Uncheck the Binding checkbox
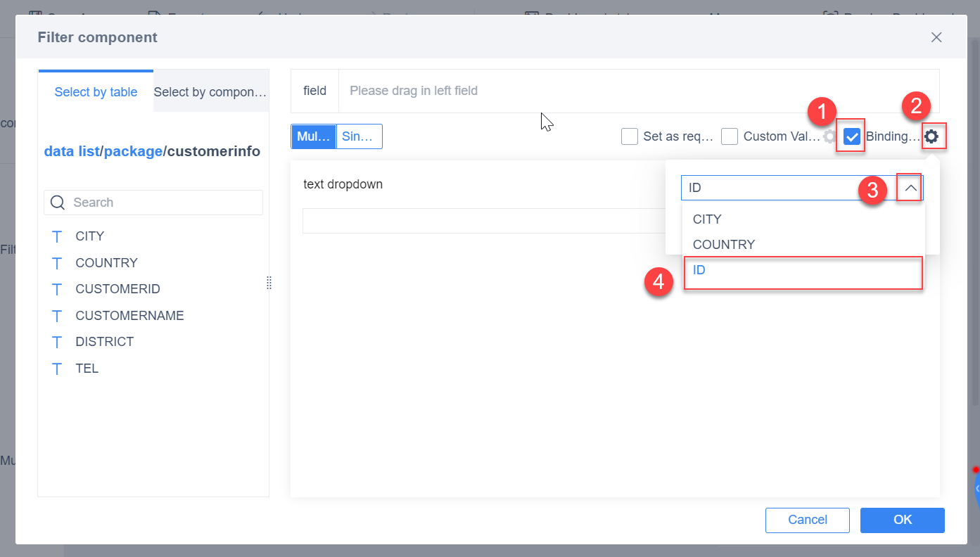Viewport: 980px width, 557px height. click(852, 136)
